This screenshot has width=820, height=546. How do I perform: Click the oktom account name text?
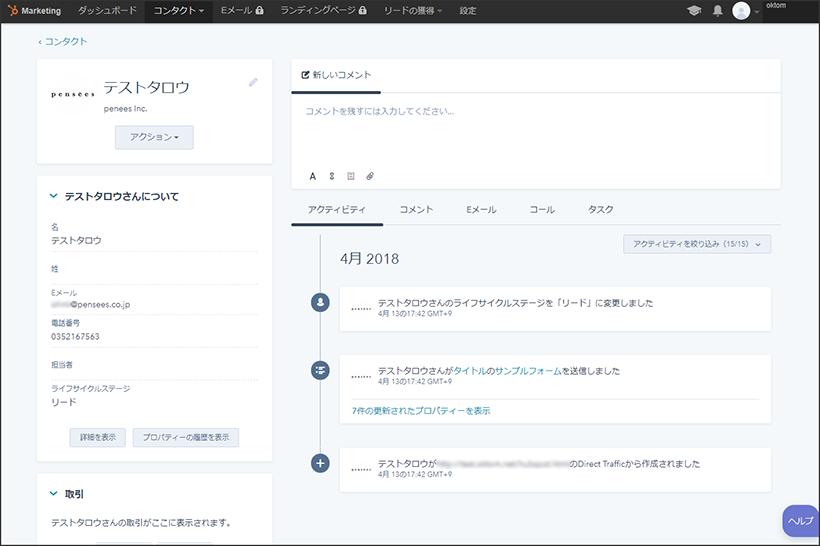click(x=776, y=5)
